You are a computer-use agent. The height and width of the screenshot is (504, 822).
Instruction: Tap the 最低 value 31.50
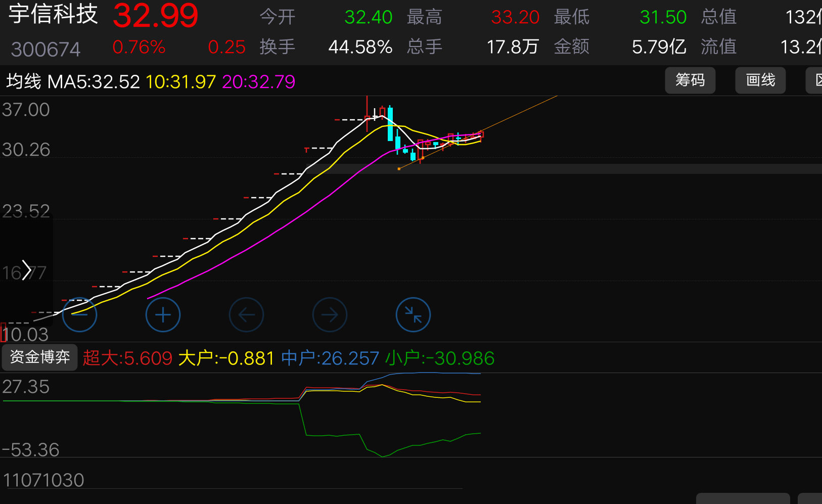coord(663,18)
